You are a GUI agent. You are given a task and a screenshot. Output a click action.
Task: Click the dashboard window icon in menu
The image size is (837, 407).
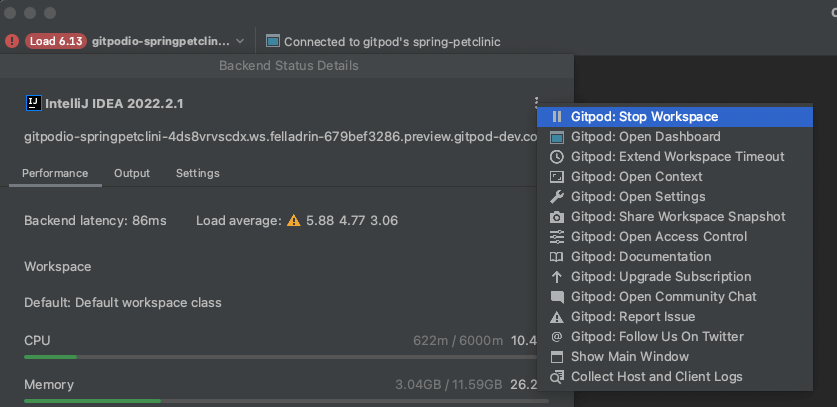(557, 137)
